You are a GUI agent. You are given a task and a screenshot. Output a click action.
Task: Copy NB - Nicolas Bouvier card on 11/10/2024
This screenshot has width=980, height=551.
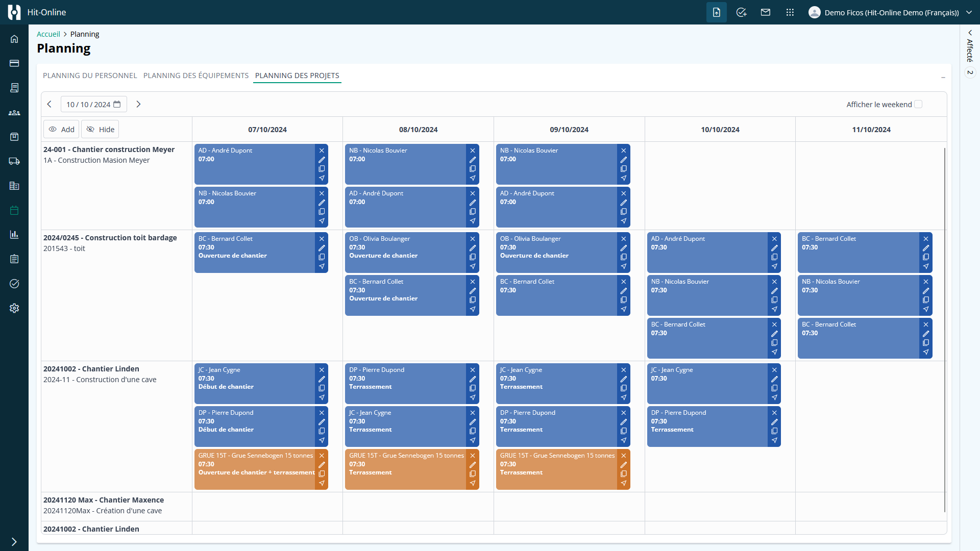coord(926,300)
